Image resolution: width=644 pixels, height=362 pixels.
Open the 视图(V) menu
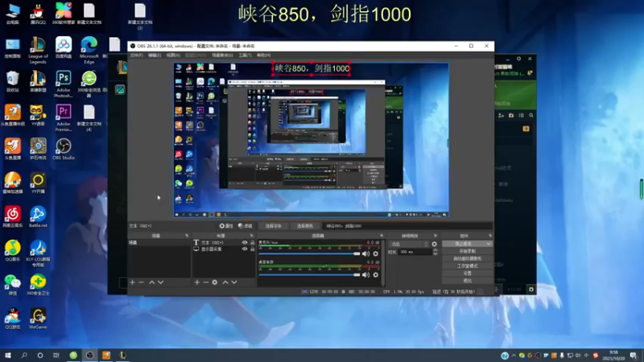(173, 55)
